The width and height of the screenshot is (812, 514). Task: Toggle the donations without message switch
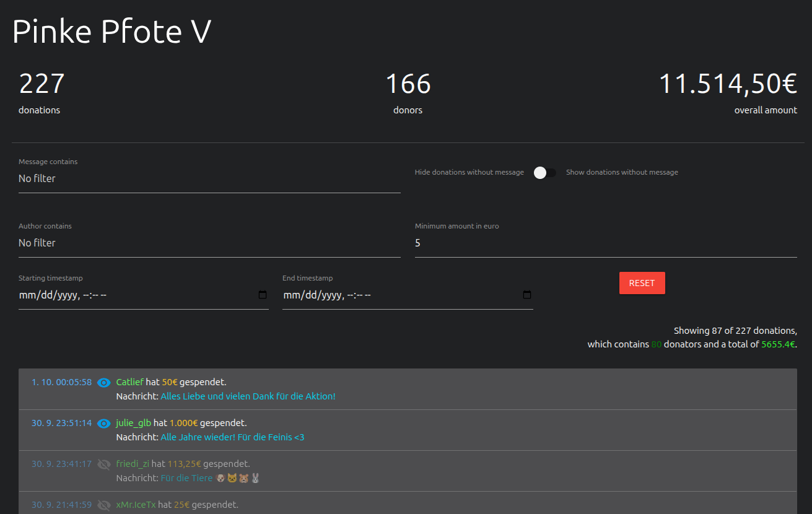pyautogui.click(x=544, y=173)
